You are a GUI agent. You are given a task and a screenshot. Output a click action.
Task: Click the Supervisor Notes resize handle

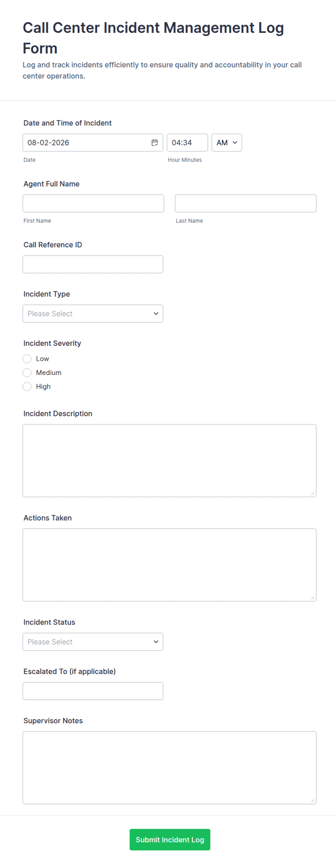313,800
